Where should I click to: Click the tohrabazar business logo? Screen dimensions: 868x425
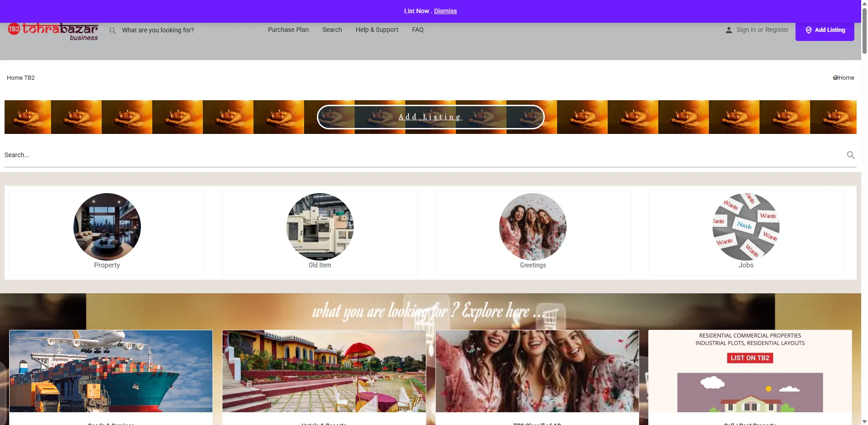53,31
